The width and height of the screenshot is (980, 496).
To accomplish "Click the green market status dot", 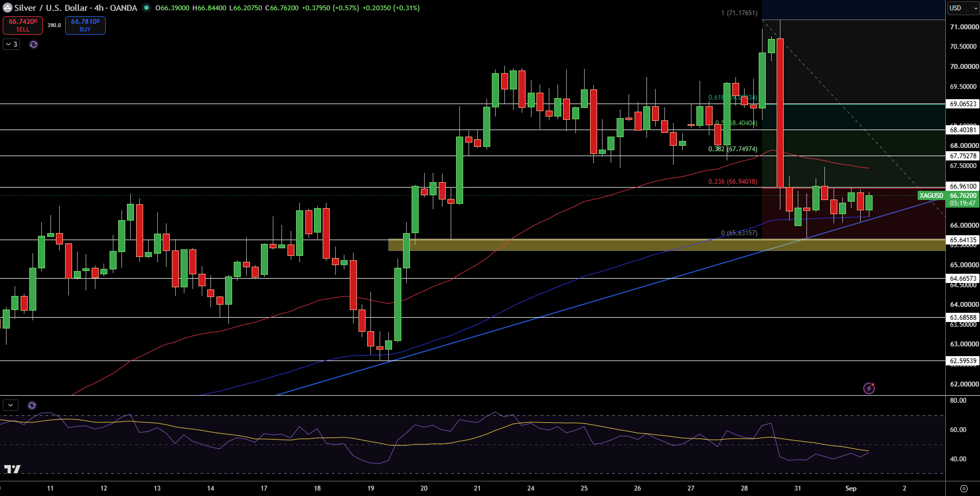I will pos(146,8).
